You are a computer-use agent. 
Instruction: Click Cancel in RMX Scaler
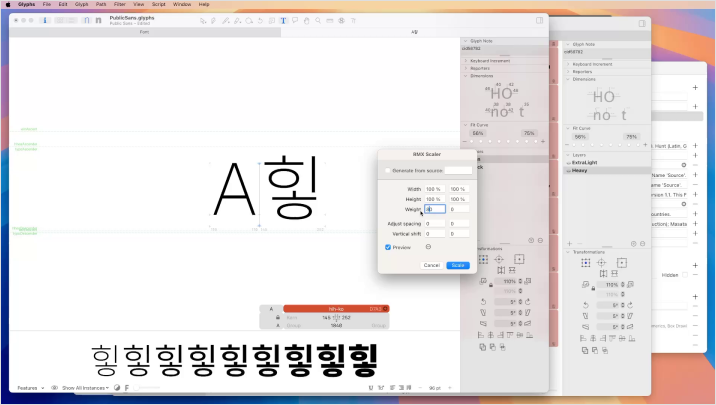(x=432, y=265)
